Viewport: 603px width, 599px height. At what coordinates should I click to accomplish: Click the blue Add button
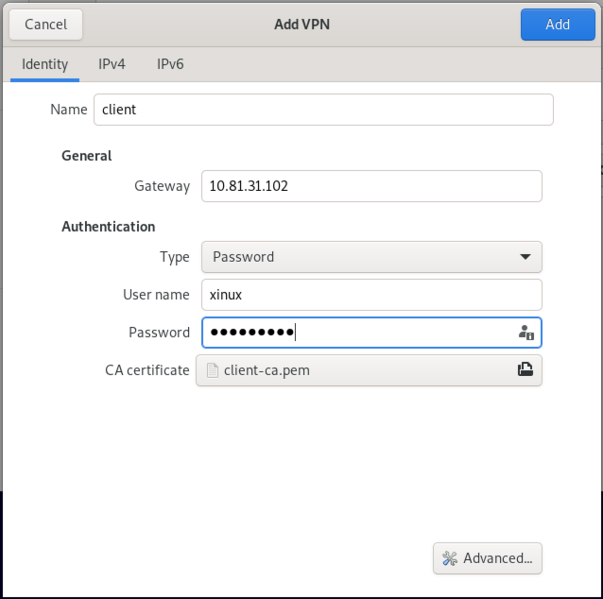558,25
